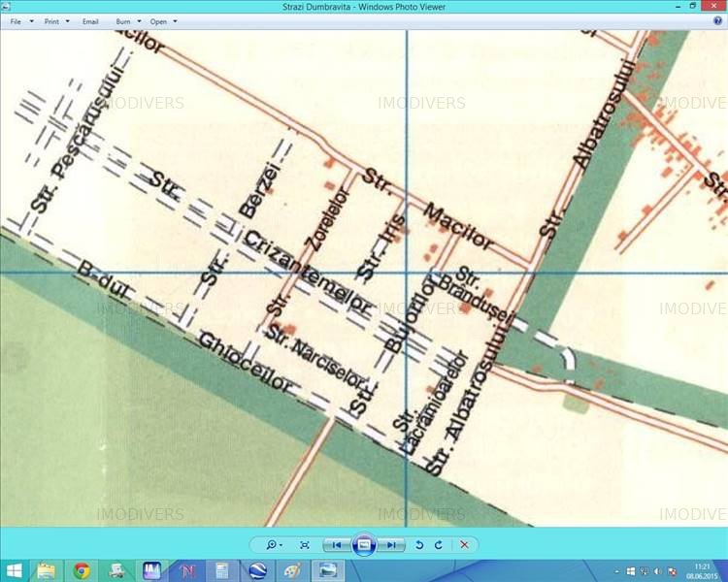This screenshot has width=728, height=582.
Task: Open the zoom magnifier control
Action: click(x=275, y=545)
